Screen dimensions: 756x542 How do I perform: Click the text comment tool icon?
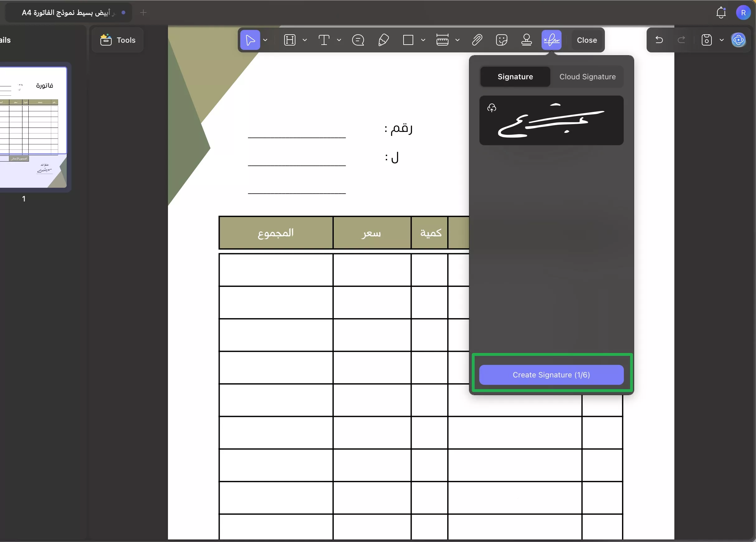click(x=324, y=40)
